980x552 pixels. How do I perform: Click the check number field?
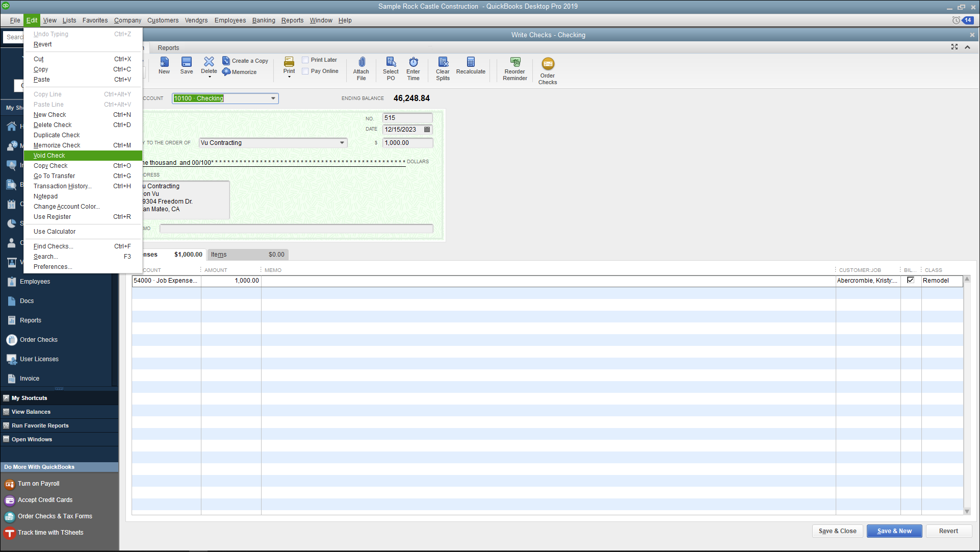407,118
